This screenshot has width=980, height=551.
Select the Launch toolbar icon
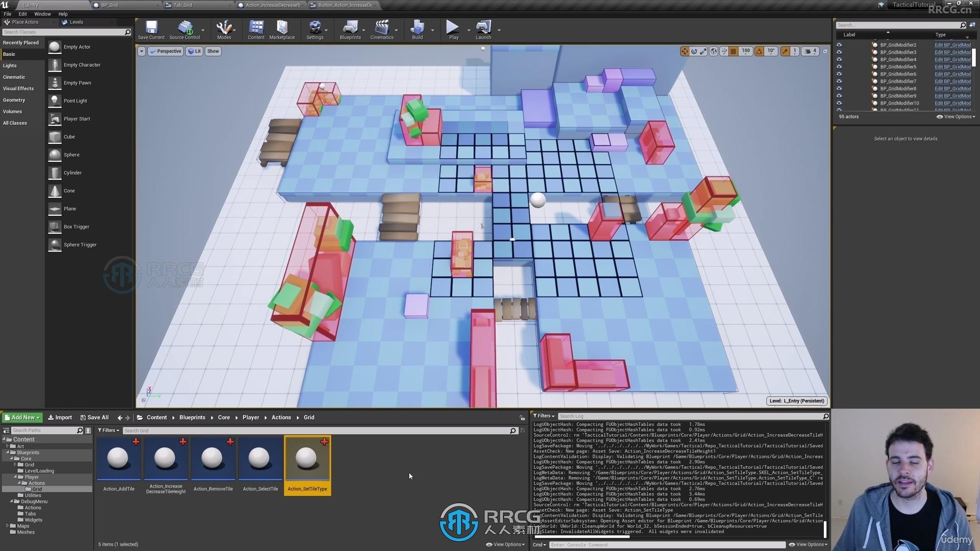(483, 30)
